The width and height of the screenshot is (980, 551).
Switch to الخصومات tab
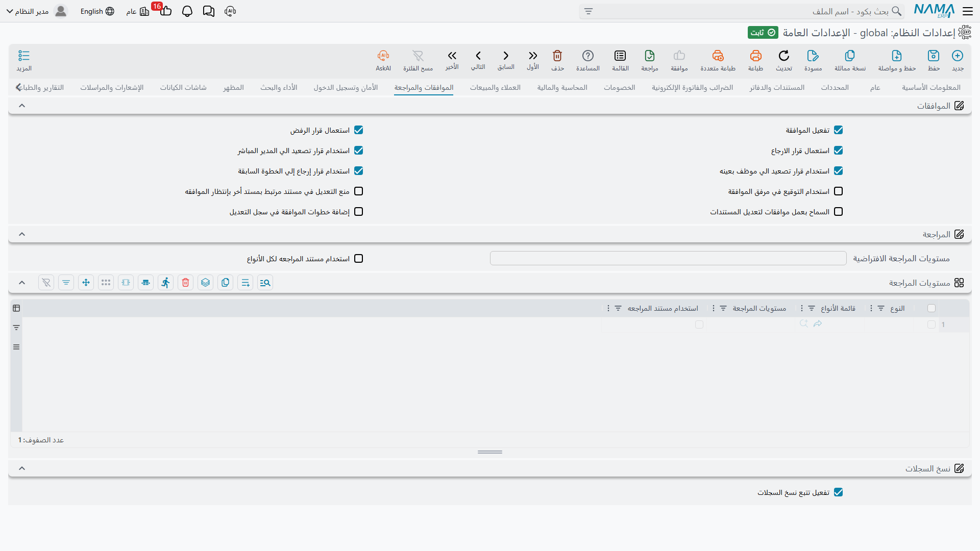tap(620, 87)
